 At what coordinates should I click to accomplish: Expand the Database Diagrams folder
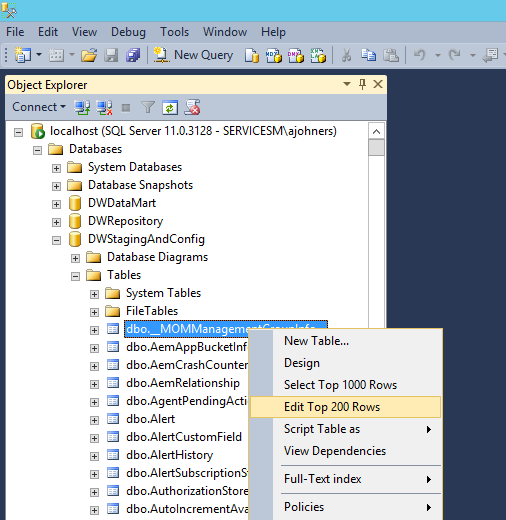point(75,258)
